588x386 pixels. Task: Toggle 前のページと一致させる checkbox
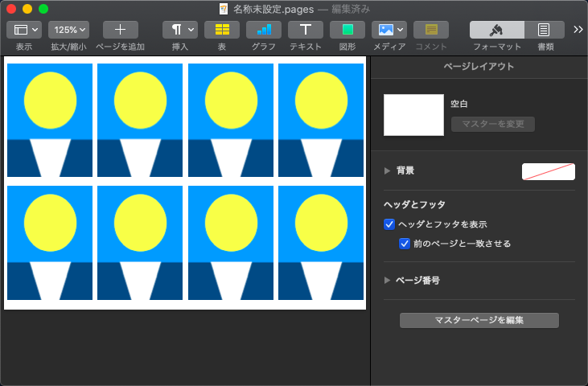point(405,244)
